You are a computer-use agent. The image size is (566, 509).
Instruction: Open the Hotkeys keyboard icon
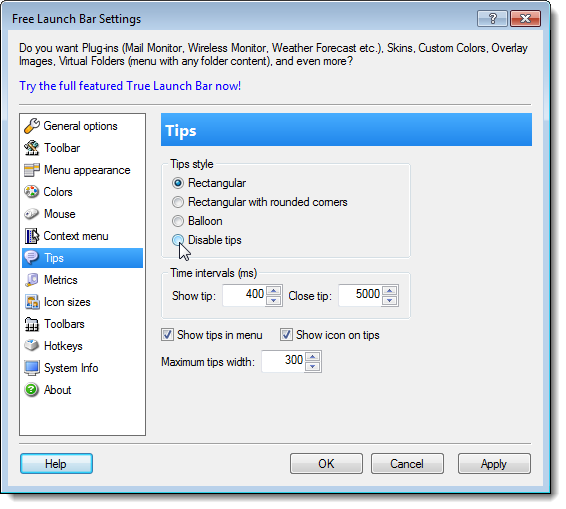point(32,346)
